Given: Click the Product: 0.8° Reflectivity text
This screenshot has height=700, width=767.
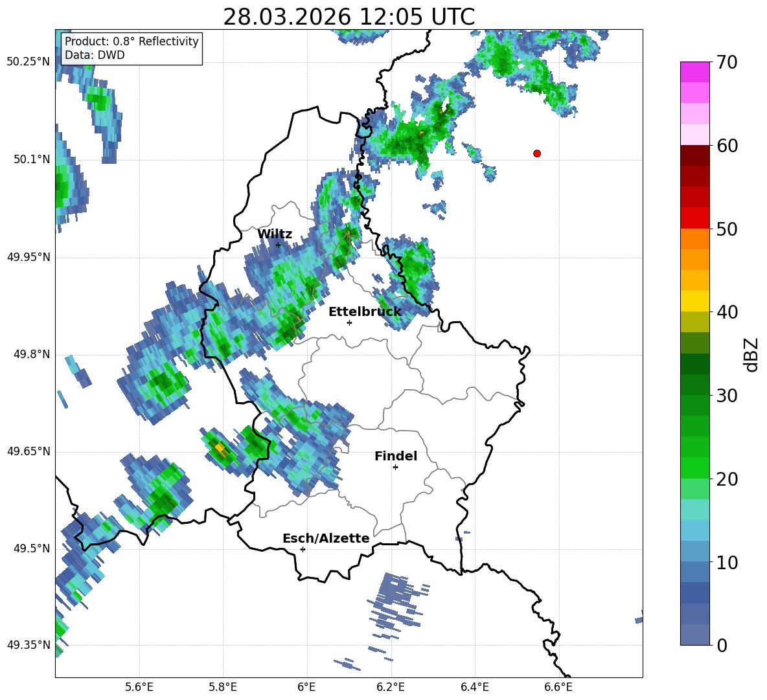Looking at the screenshot, I should click(x=132, y=41).
